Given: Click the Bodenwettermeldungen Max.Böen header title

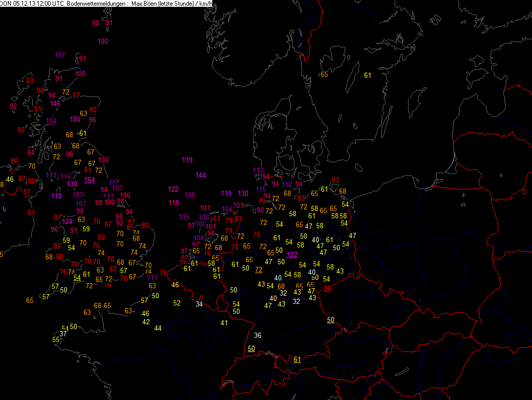Looking at the screenshot, I should pyautogui.click(x=140, y=4).
